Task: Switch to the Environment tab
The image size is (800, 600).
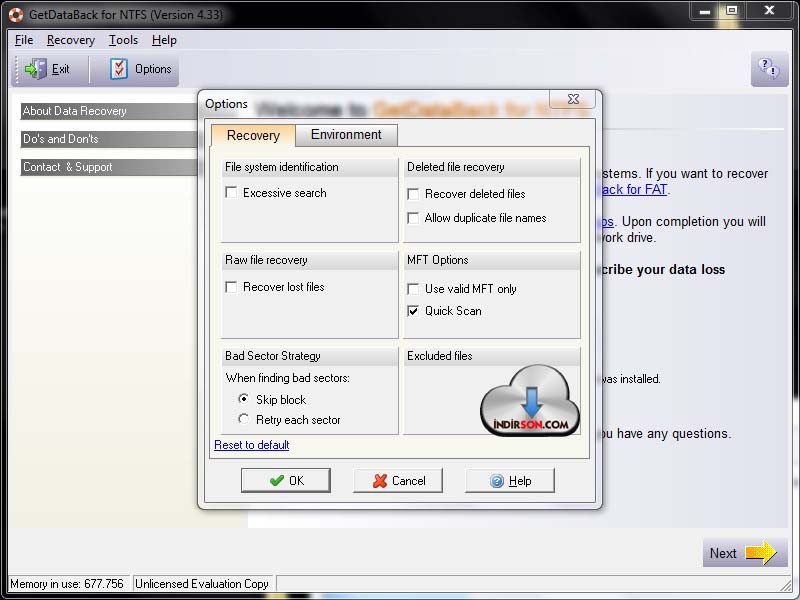Action: click(346, 134)
